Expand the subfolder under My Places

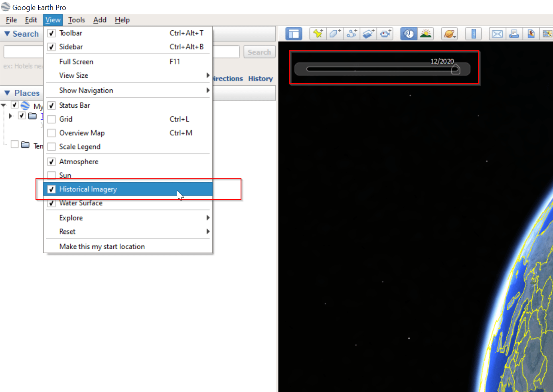pyautogui.click(x=11, y=116)
